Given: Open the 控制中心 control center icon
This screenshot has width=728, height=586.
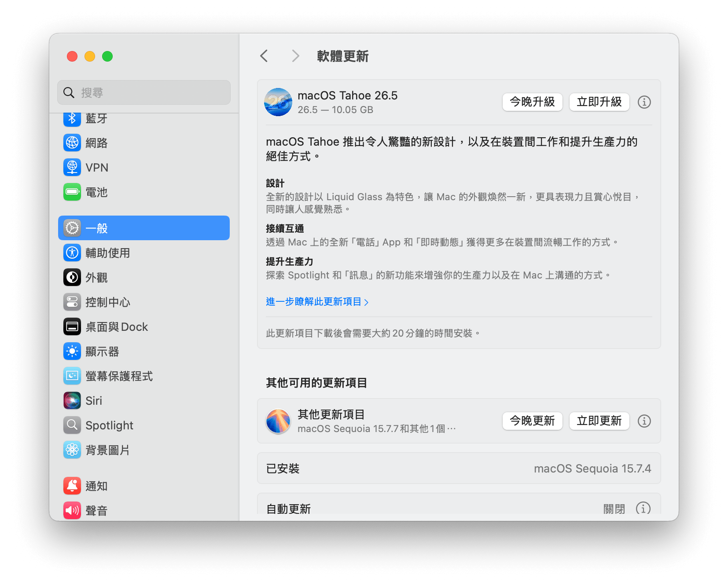Looking at the screenshot, I should point(72,302).
